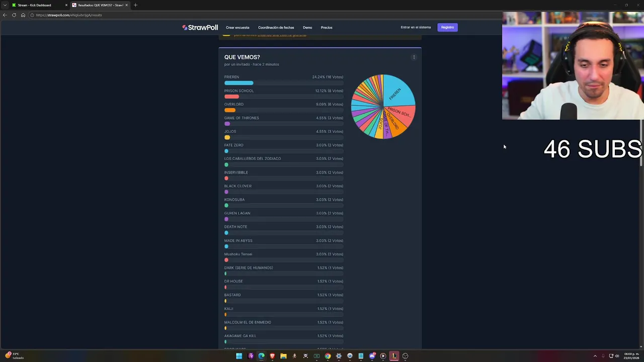Reload the current page
644x362 pixels.
click(x=14, y=15)
